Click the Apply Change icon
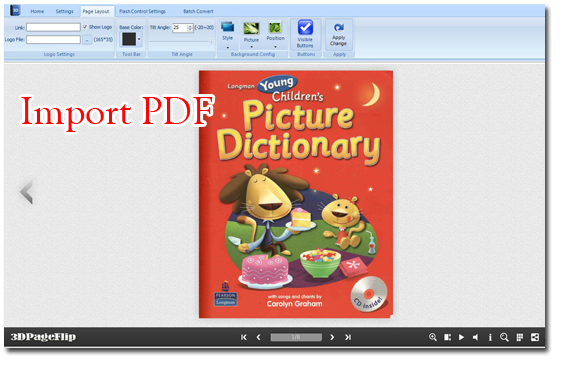 tap(339, 28)
